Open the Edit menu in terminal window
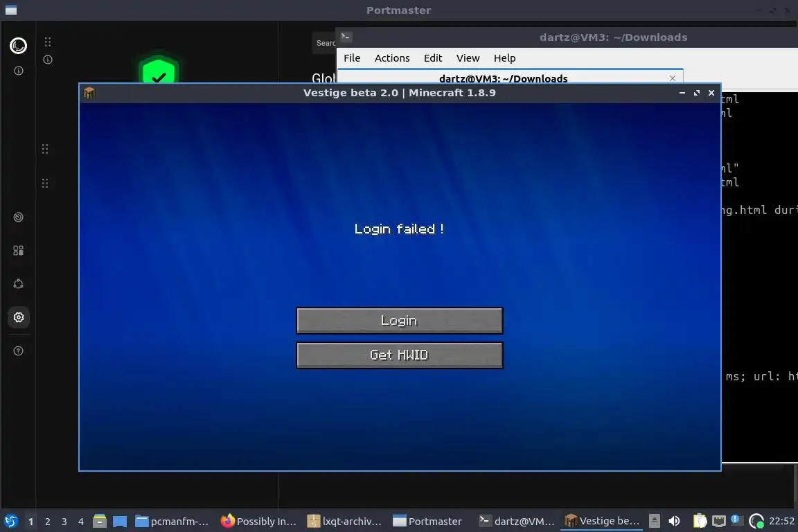 click(x=433, y=58)
